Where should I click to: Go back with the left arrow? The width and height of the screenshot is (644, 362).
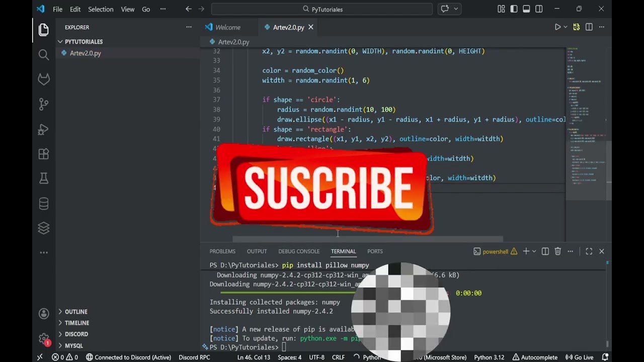[x=188, y=9]
